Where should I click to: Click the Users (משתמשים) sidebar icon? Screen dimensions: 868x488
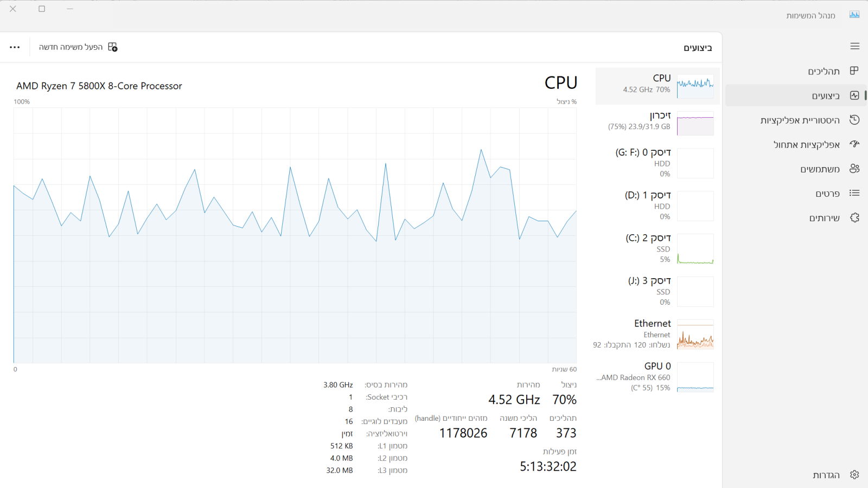(854, 169)
